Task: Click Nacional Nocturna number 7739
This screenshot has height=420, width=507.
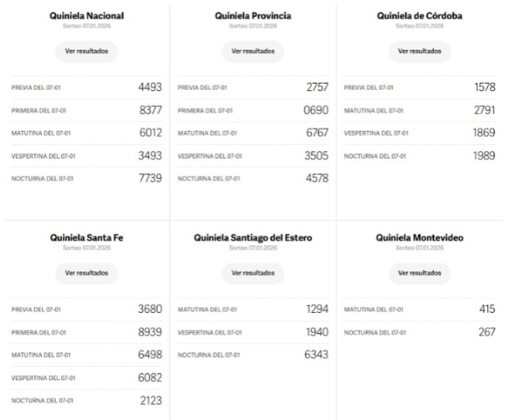Action: [x=150, y=179]
